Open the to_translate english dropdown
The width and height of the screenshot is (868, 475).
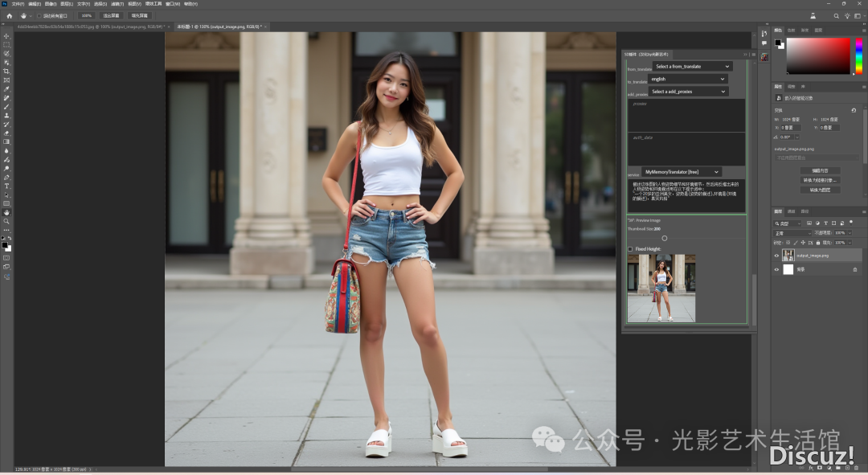tap(687, 79)
